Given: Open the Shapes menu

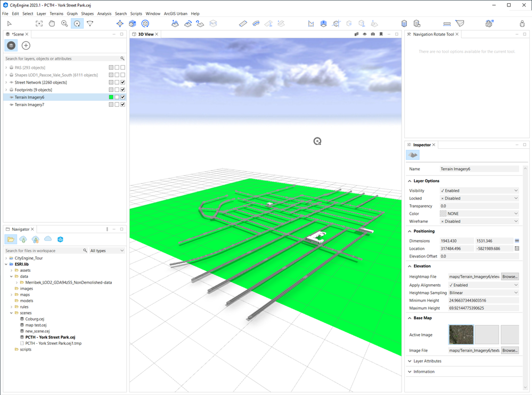Looking at the screenshot, I should tap(87, 13).
